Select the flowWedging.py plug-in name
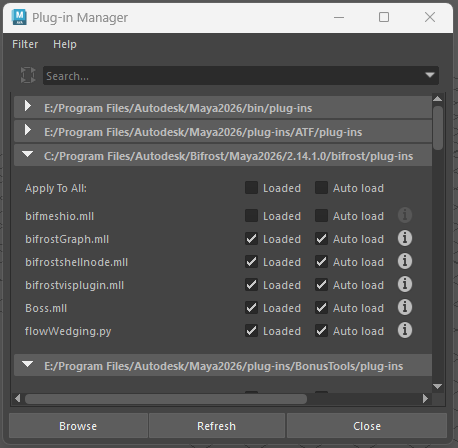 click(x=68, y=331)
